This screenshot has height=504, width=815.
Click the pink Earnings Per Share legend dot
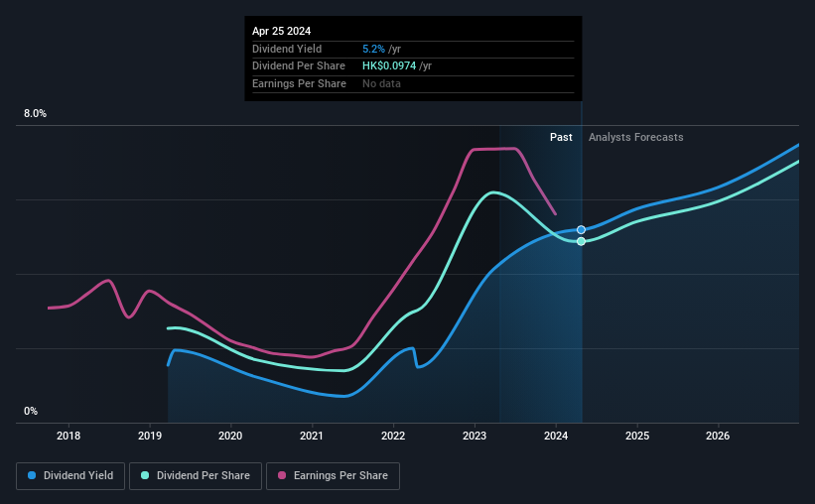point(282,475)
